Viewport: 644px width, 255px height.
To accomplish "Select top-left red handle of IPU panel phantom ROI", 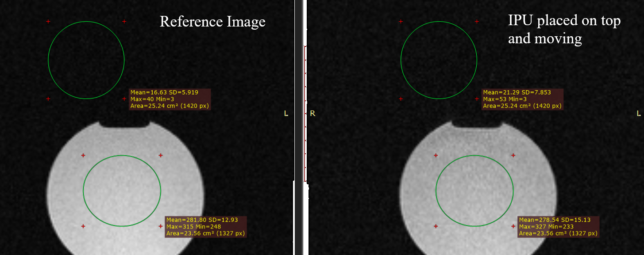I will click(x=436, y=155).
